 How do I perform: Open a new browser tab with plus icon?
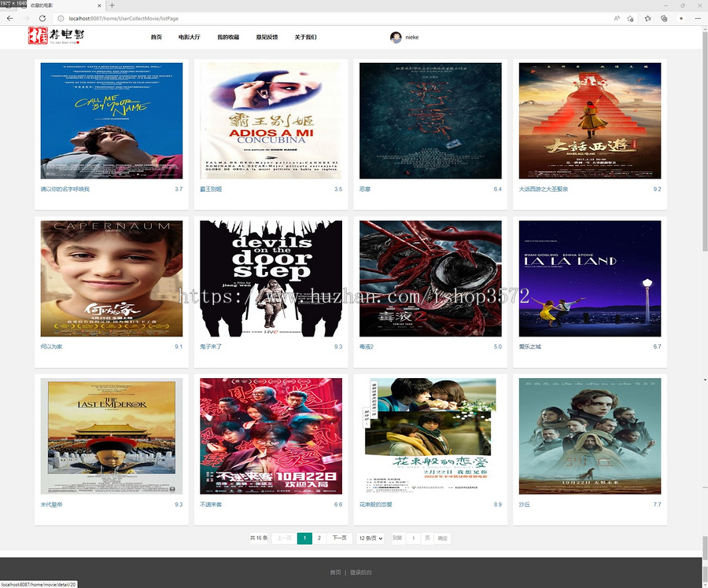pos(112,6)
